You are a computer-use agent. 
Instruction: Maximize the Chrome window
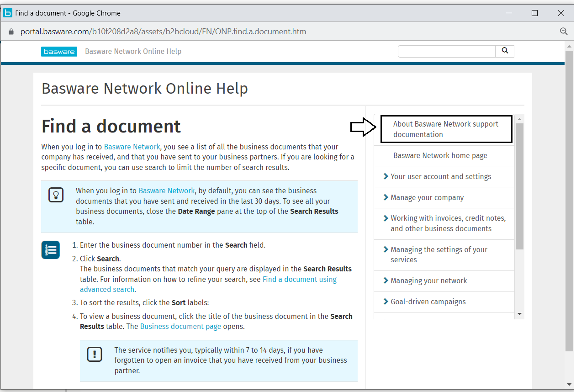tap(535, 13)
